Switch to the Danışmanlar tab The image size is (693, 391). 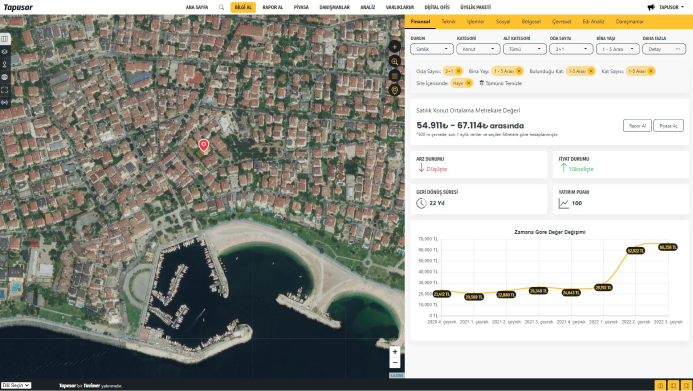pyautogui.click(x=629, y=22)
